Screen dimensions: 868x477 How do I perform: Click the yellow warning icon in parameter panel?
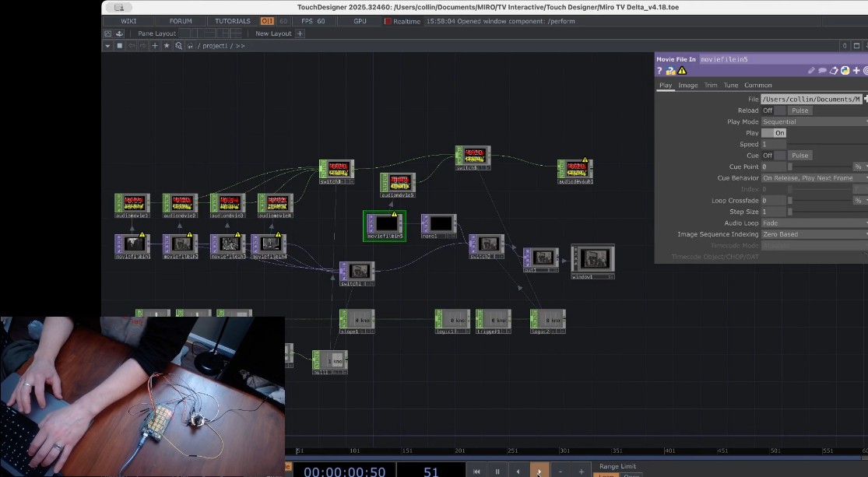(x=682, y=71)
